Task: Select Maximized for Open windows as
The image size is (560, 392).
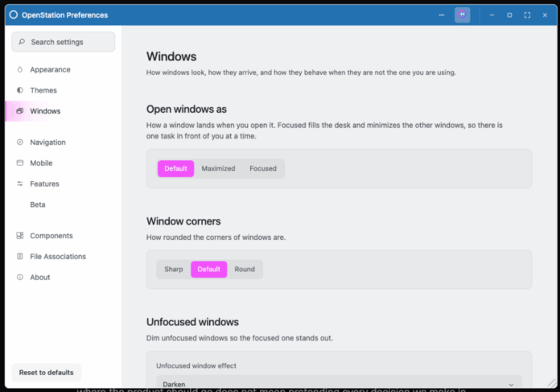Action: (218, 168)
